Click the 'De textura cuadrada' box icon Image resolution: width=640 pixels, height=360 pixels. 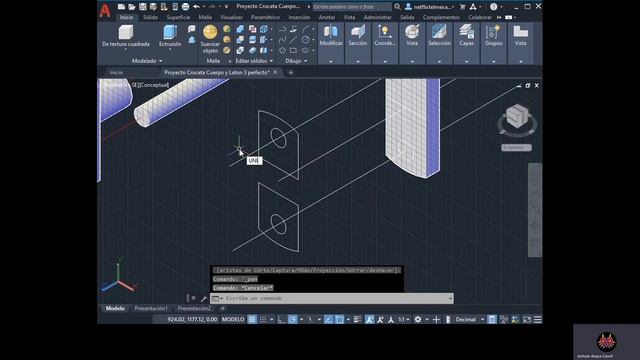click(x=126, y=32)
